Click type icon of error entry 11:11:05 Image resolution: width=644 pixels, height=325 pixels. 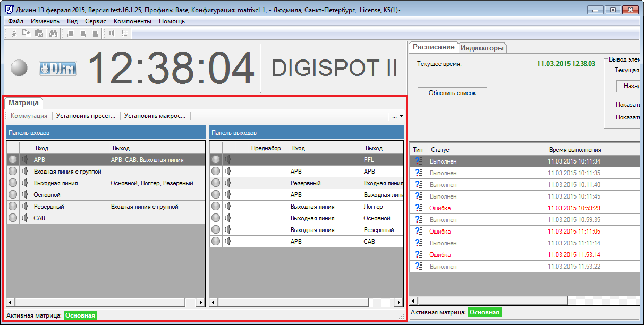pyautogui.click(x=419, y=231)
